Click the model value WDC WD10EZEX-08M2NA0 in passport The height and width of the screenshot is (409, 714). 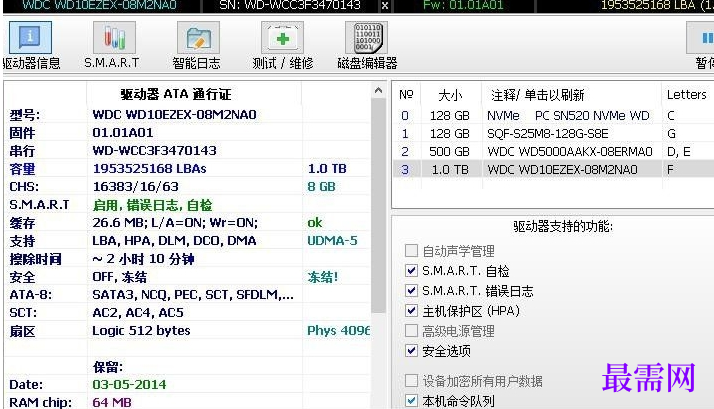tap(174, 114)
